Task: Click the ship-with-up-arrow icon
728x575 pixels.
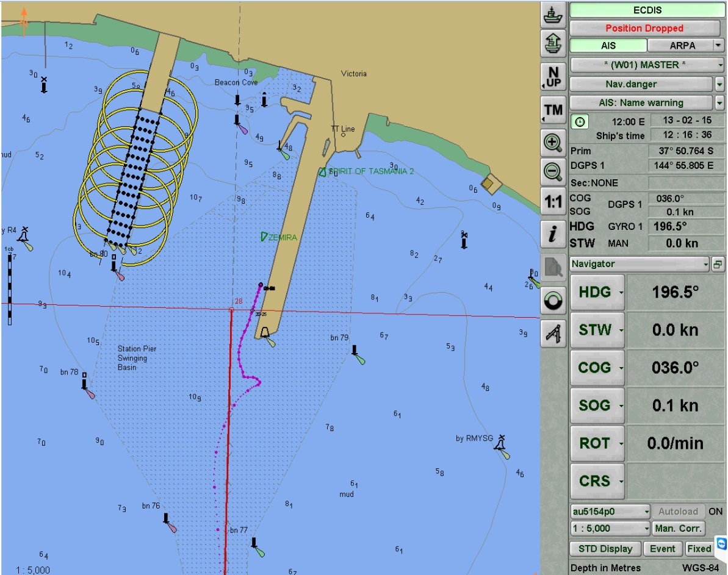Action: pos(553,43)
